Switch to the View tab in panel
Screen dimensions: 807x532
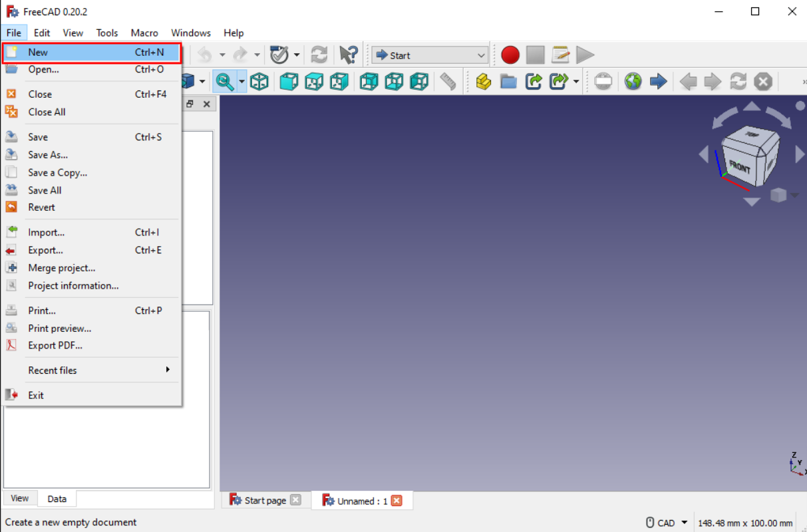20,498
